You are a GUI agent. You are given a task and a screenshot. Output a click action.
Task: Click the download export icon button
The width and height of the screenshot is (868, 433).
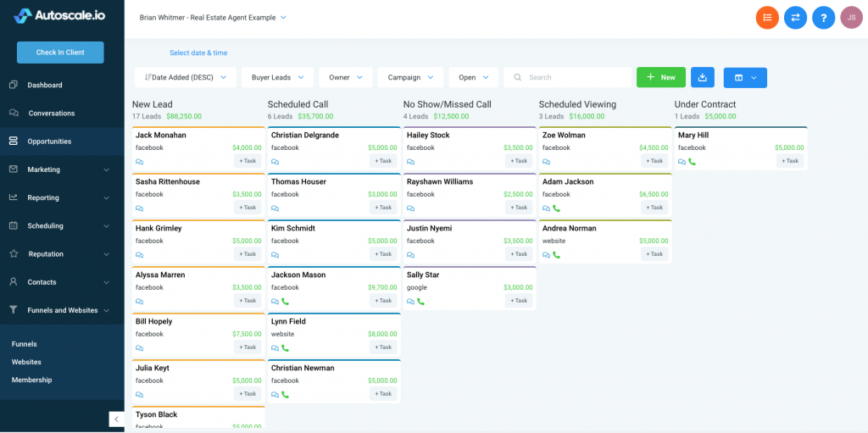(x=703, y=77)
